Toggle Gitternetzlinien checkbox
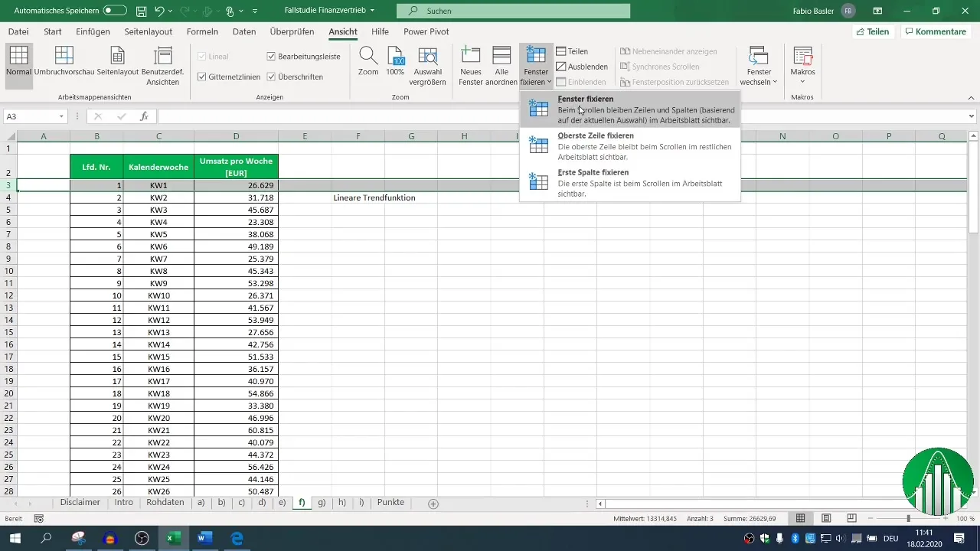 tap(202, 77)
